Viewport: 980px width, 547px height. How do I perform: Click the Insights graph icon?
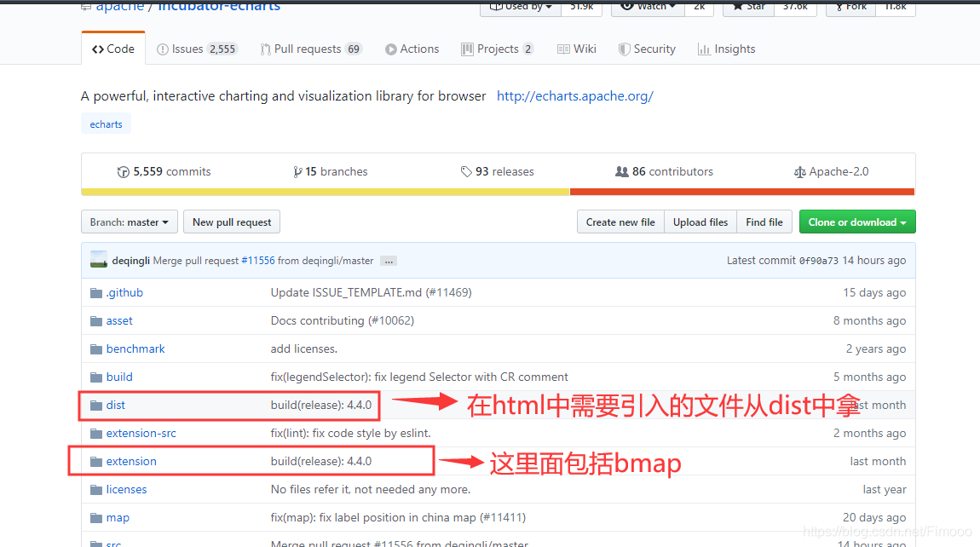(x=704, y=49)
